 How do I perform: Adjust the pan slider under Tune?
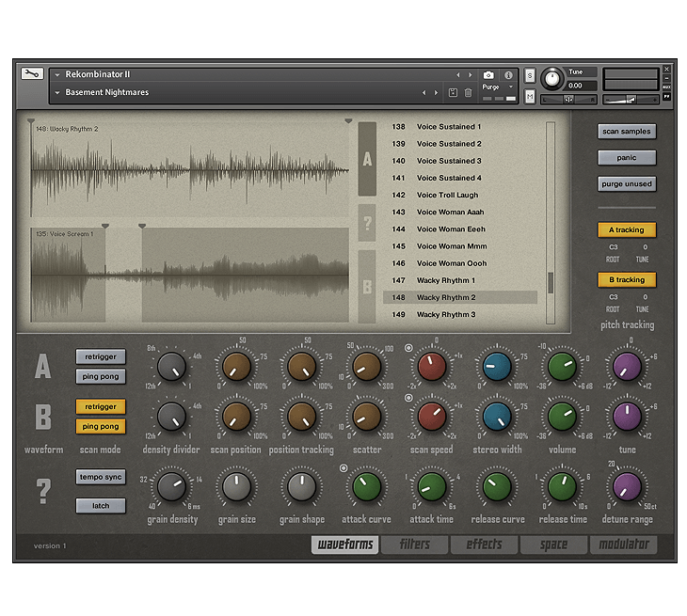[568, 100]
